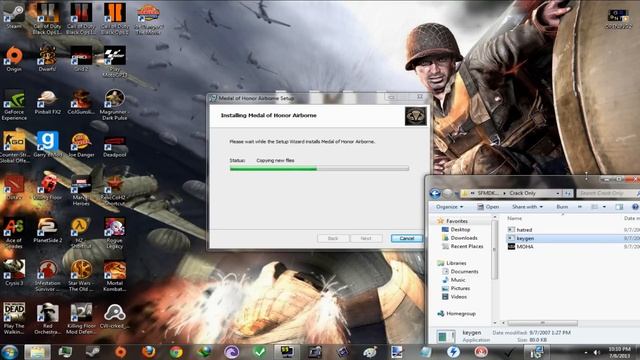Open the Dota 2 desktop shortcut
The height and width of the screenshot is (360, 640).
point(14,188)
